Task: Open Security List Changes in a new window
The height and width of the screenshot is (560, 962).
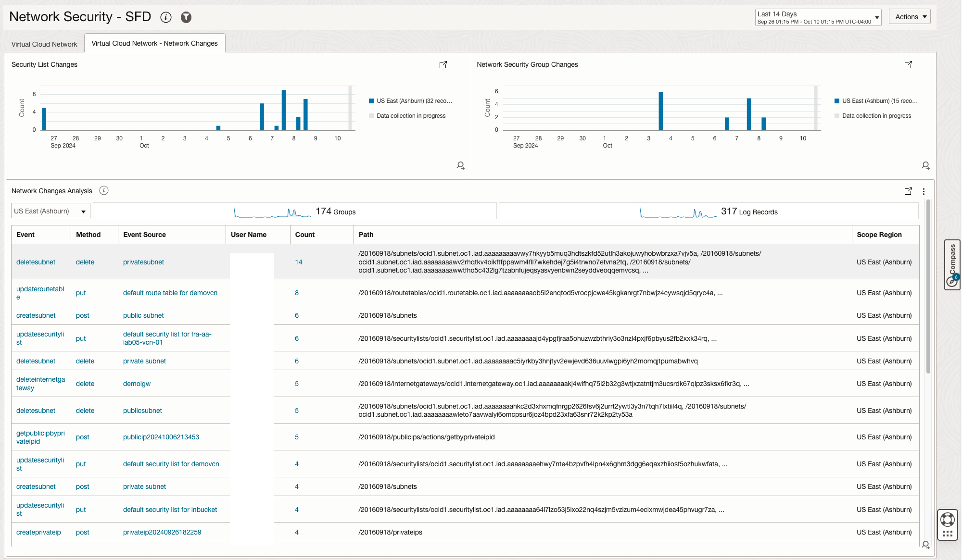Action: (443, 64)
